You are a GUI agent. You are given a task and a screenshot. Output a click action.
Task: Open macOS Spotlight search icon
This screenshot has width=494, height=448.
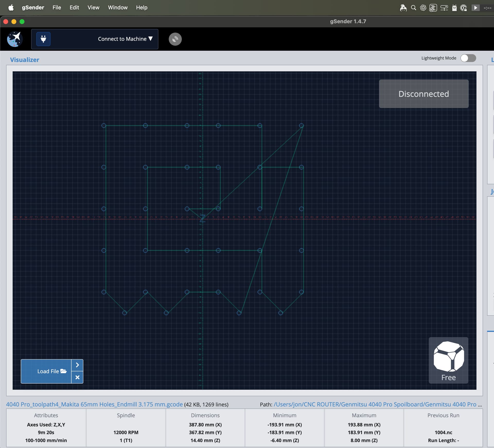(x=413, y=8)
